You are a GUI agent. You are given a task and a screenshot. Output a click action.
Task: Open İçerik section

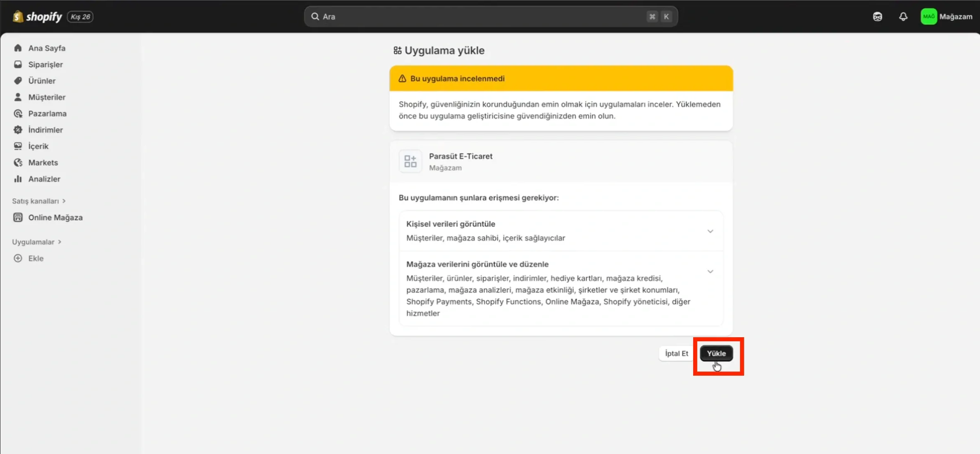(x=38, y=146)
